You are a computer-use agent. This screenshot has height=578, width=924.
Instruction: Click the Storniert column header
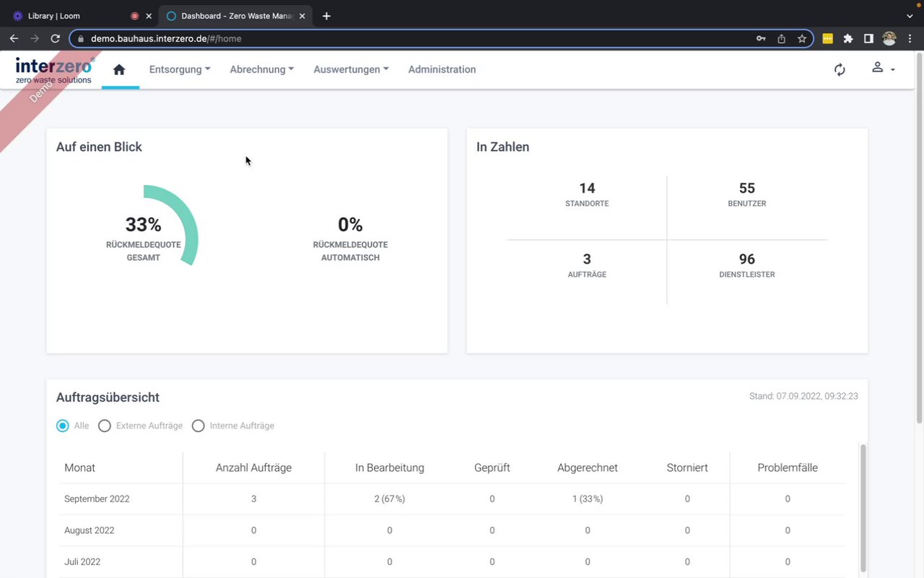coord(687,467)
